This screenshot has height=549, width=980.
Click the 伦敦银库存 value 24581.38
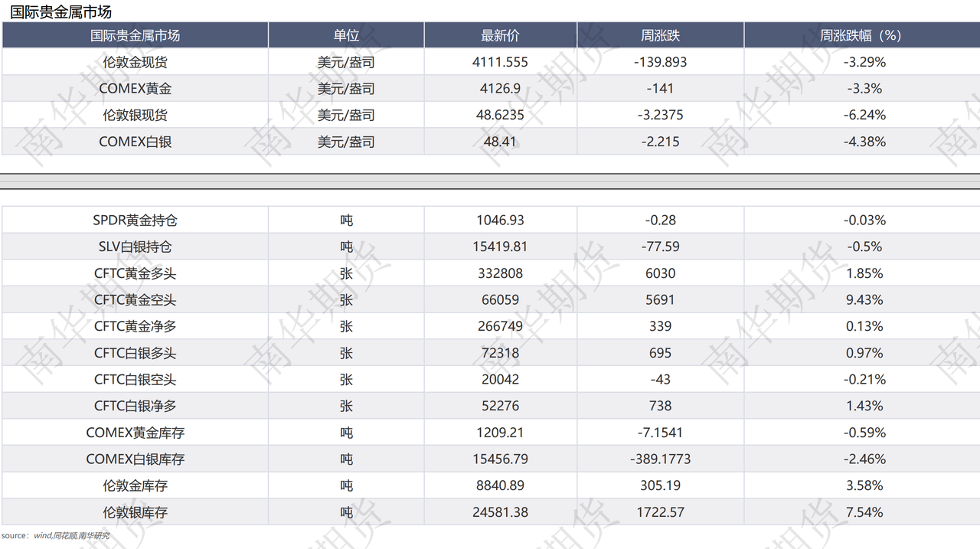(500, 511)
